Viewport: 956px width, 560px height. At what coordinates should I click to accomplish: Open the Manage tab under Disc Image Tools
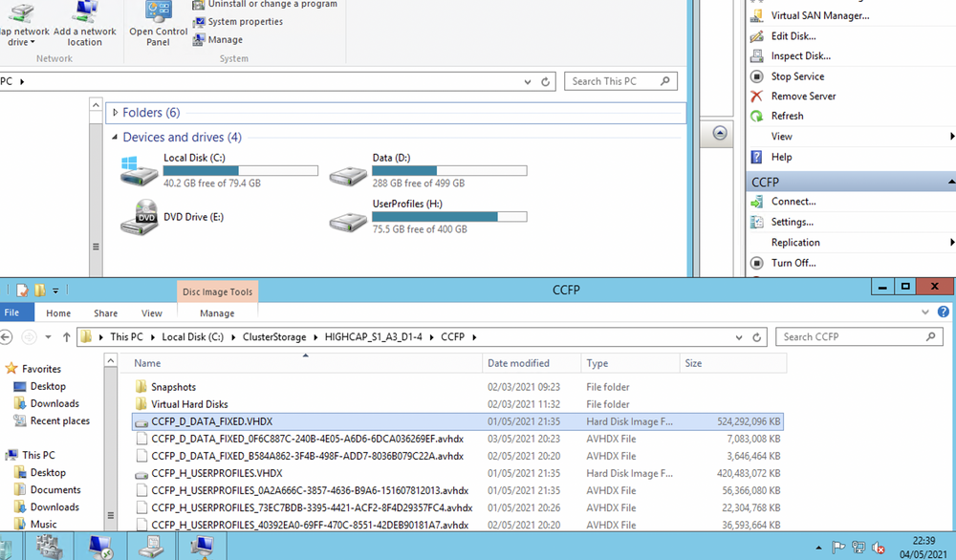pos(217,313)
